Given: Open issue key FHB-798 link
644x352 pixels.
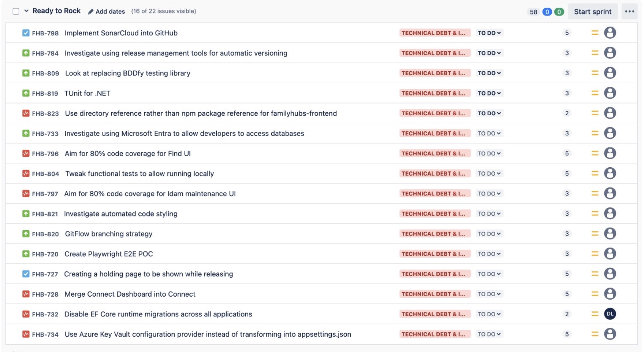Looking at the screenshot, I should pyautogui.click(x=45, y=33).
